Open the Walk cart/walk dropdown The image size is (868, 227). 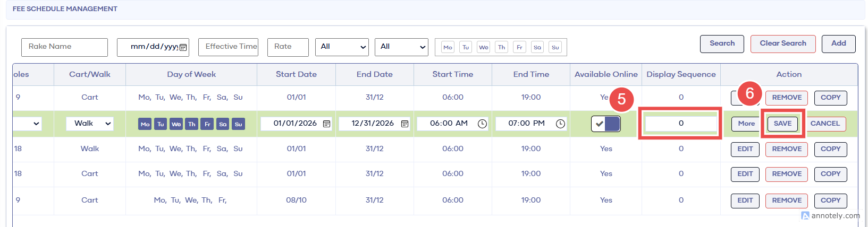click(89, 124)
